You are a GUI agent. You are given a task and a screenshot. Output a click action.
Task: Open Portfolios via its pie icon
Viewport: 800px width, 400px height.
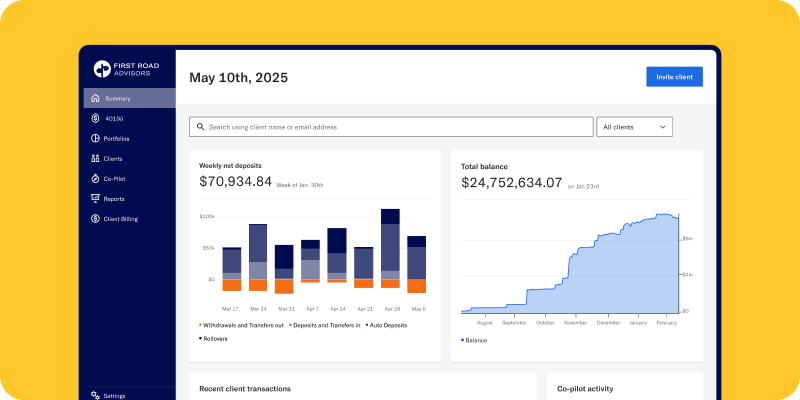pyautogui.click(x=95, y=138)
